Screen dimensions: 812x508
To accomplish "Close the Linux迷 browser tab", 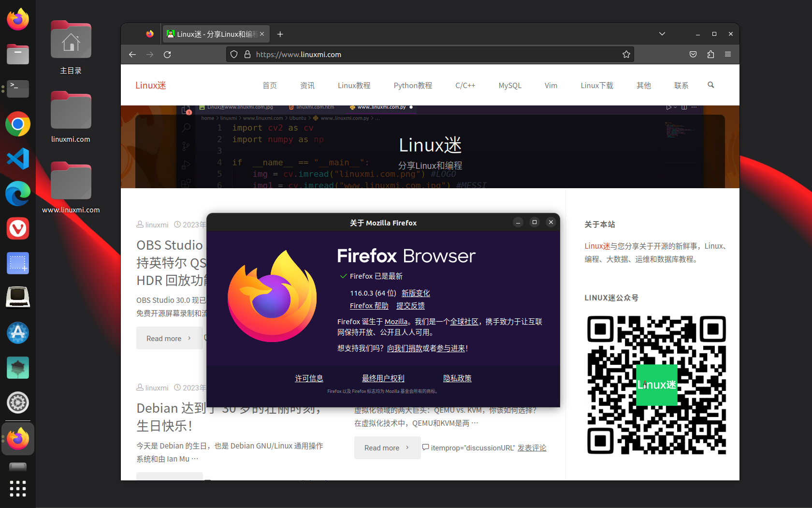I will [x=262, y=34].
